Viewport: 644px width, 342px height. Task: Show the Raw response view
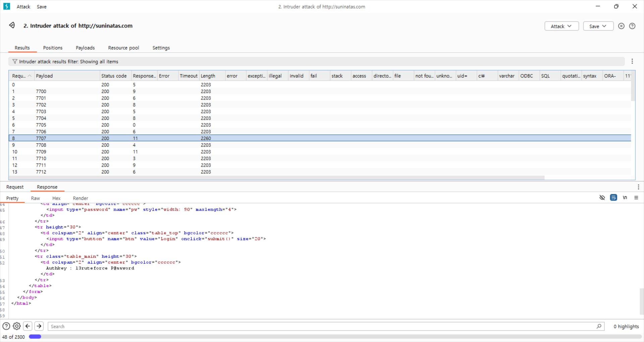35,198
